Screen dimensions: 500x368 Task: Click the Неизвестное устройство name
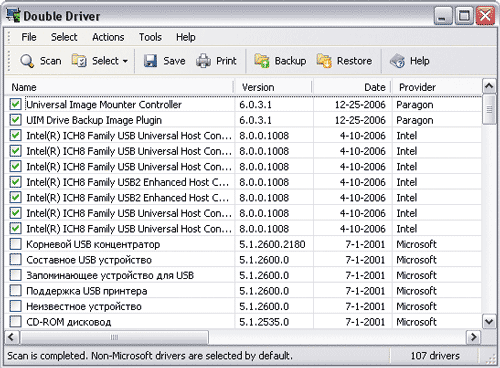pos(84,306)
